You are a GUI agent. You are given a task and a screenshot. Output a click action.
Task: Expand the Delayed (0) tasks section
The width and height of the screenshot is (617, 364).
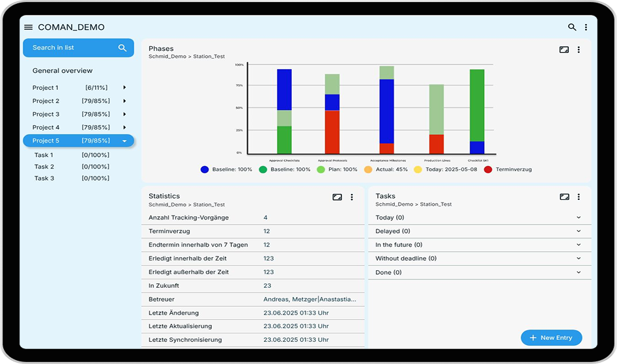coord(578,231)
